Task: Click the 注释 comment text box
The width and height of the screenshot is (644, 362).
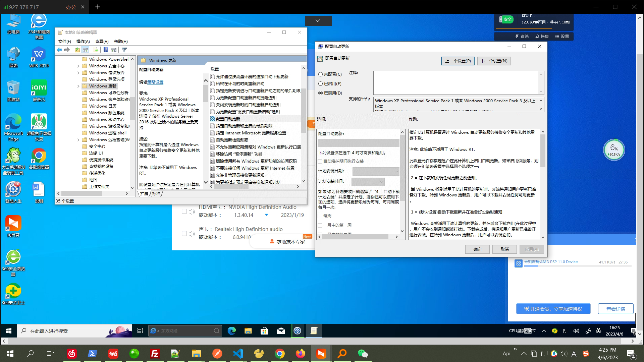Action: (456, 83)
